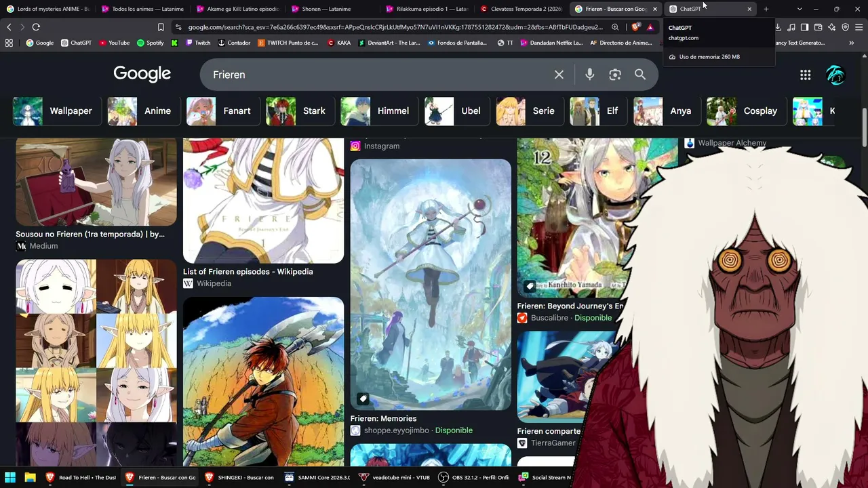Open the Google apps grid
The width and height of the screenshot is (868, 488).
[x=805, y=75]
